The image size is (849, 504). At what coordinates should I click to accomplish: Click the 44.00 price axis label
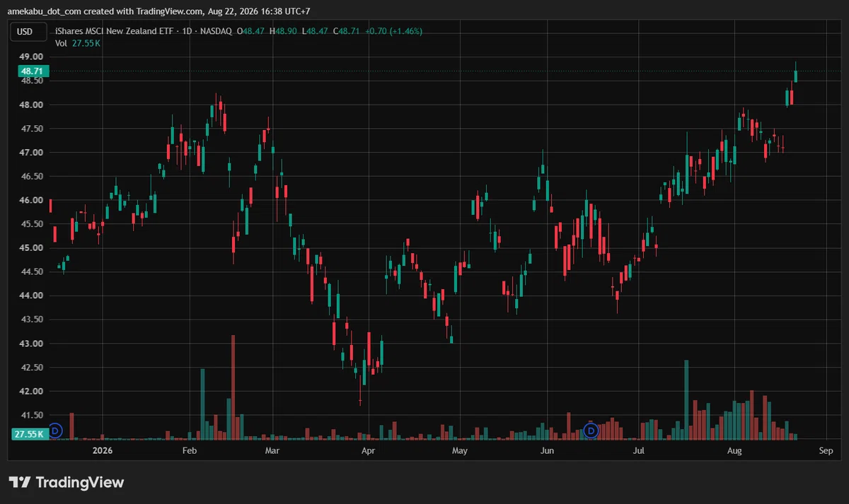tap(32, 296)
